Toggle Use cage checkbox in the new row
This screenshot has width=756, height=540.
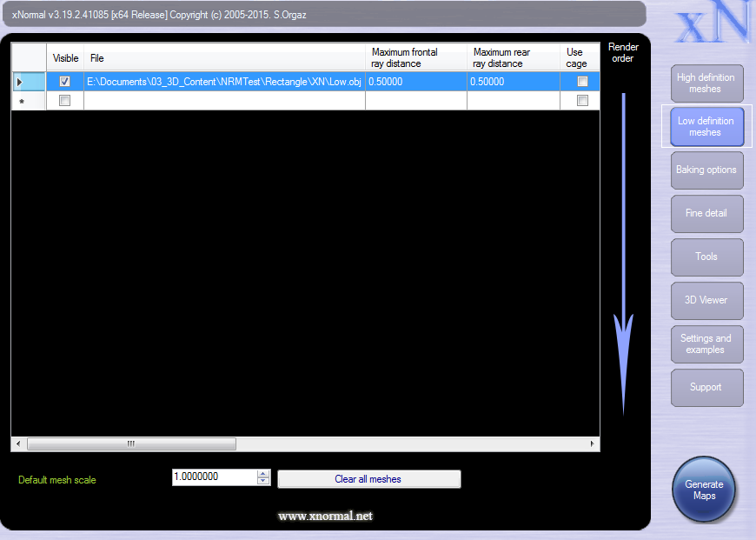click(x=582, y=100)
